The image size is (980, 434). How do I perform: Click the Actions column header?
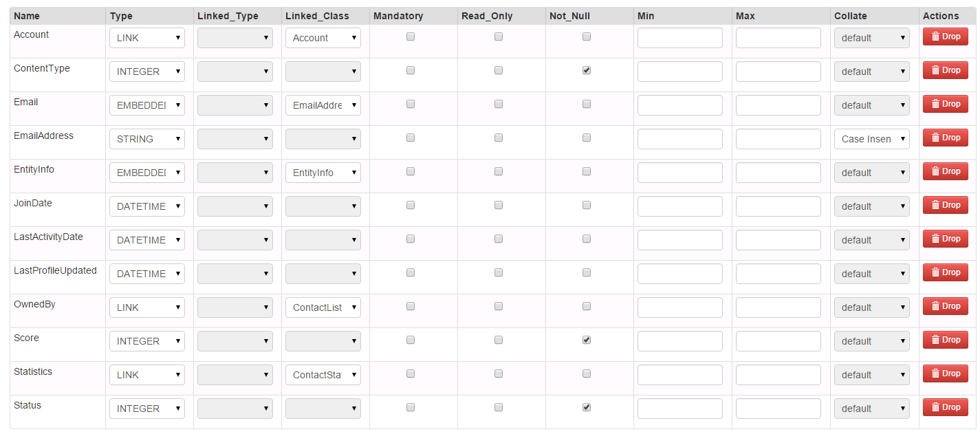point(941,16)
